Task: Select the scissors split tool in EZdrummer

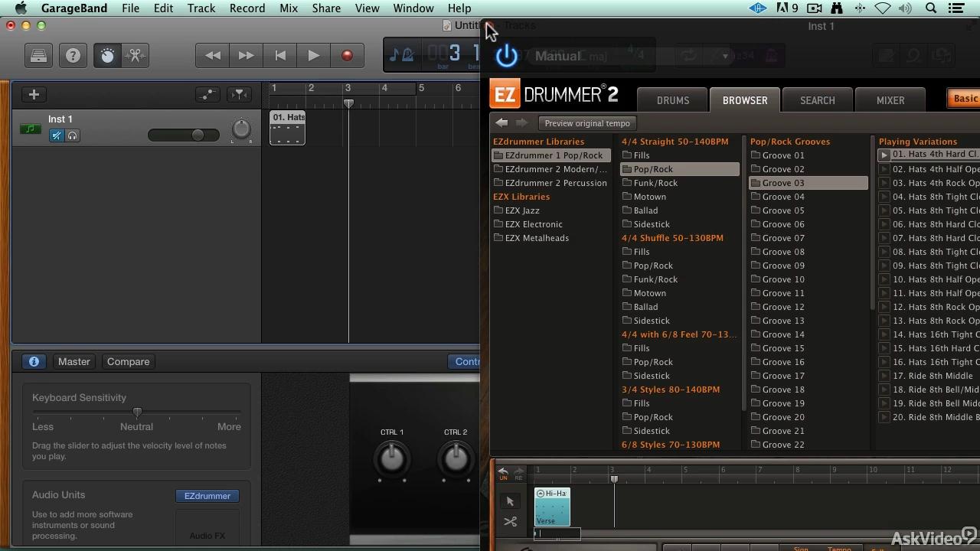Action: click(510, 522)
